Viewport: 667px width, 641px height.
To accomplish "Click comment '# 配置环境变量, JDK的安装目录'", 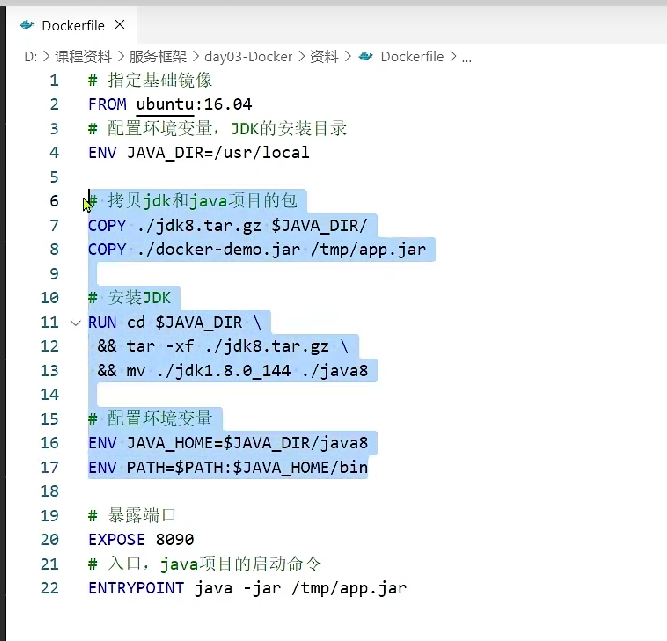I will click(x=217, y=128).
